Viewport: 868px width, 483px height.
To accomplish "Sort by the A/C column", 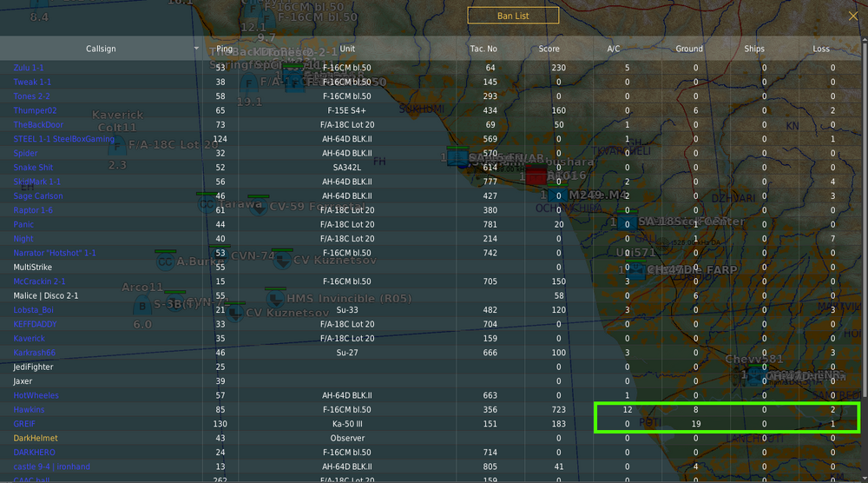I will point(614,49).
